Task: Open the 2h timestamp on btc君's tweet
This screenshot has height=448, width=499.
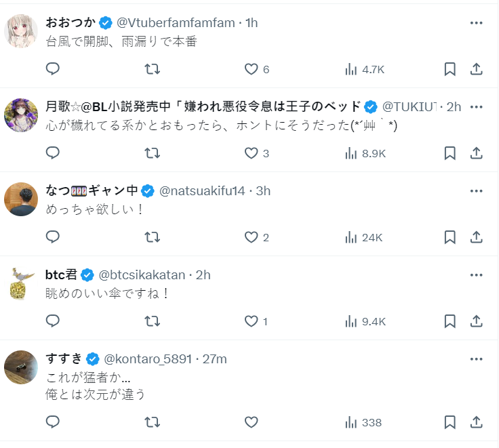Action: [203, 274]
